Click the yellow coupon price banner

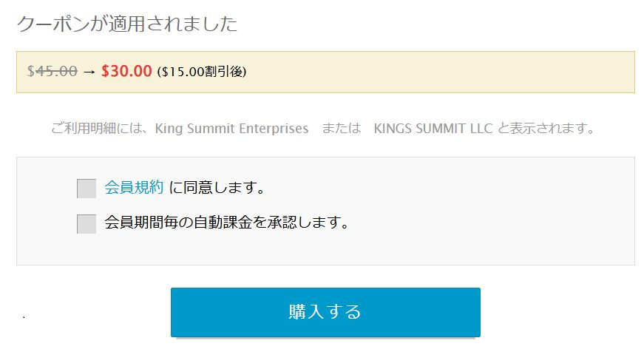pyautogui.click(x=444, y=72)
